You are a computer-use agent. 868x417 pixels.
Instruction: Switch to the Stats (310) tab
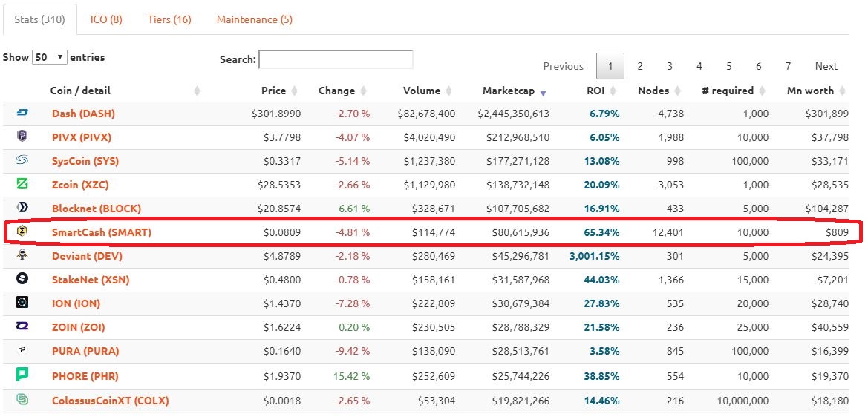pyautogui.click(x=40, y=19)
